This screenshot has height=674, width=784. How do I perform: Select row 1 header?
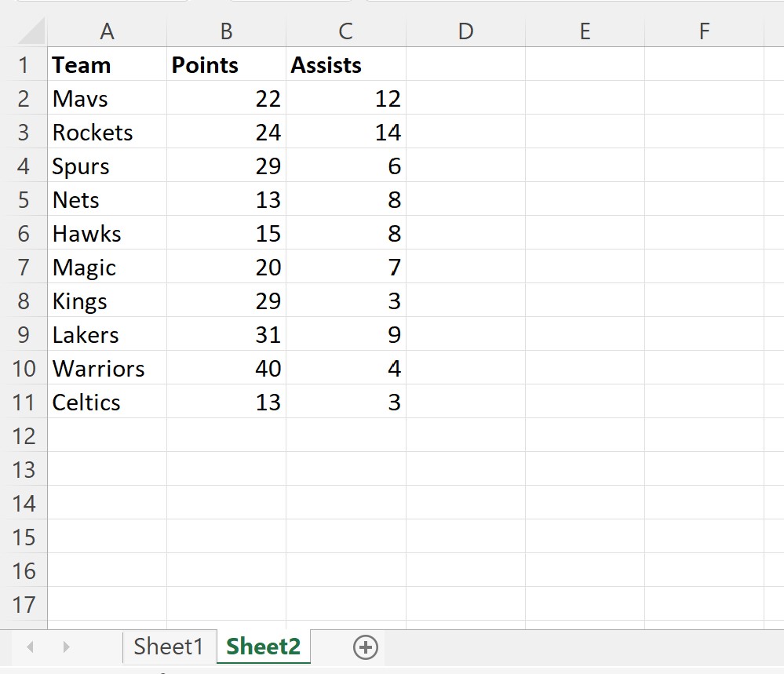pos(24,64)
